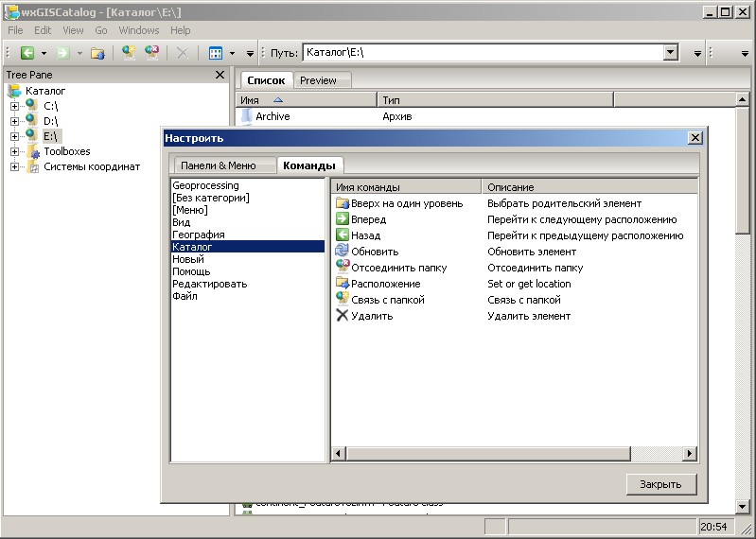Open the back history dropdown arrow
The image size is (756, 539).
(45, 53)
